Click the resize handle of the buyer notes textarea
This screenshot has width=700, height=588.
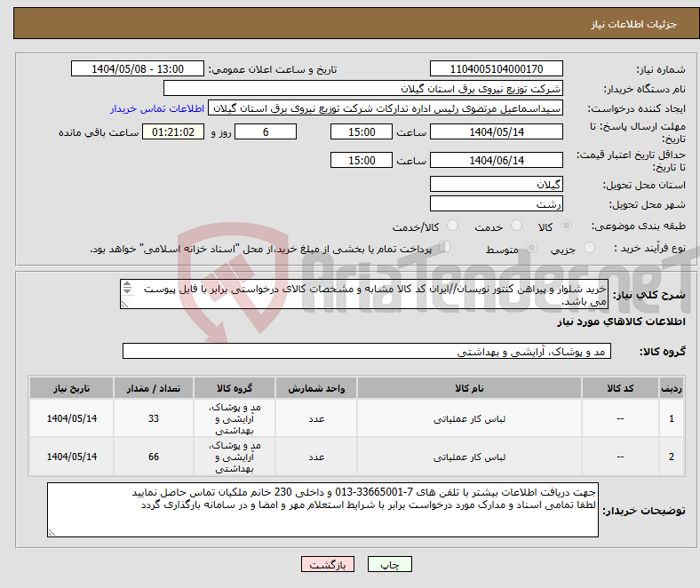[x=52, y=532]
